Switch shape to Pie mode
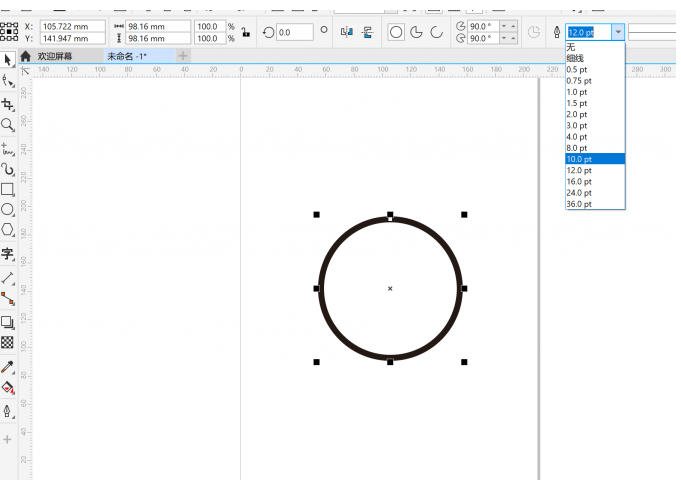This screenshot has width=681, height=480. click(x=416, y=32)
